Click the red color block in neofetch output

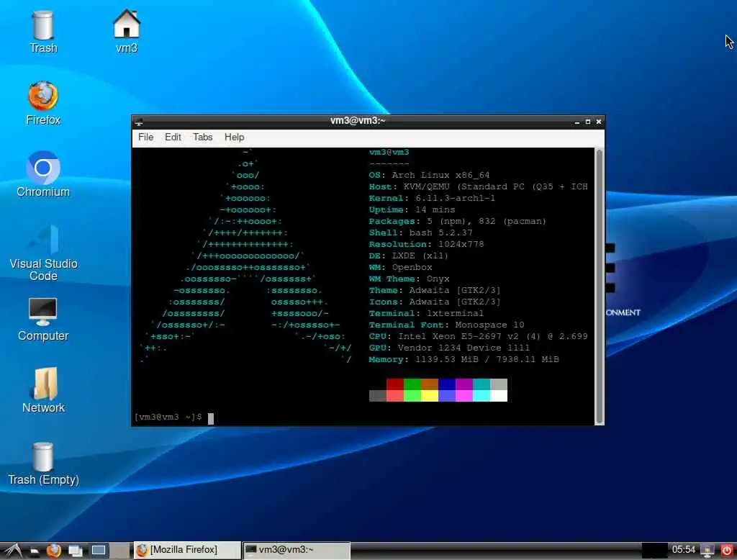pos(395,384)
